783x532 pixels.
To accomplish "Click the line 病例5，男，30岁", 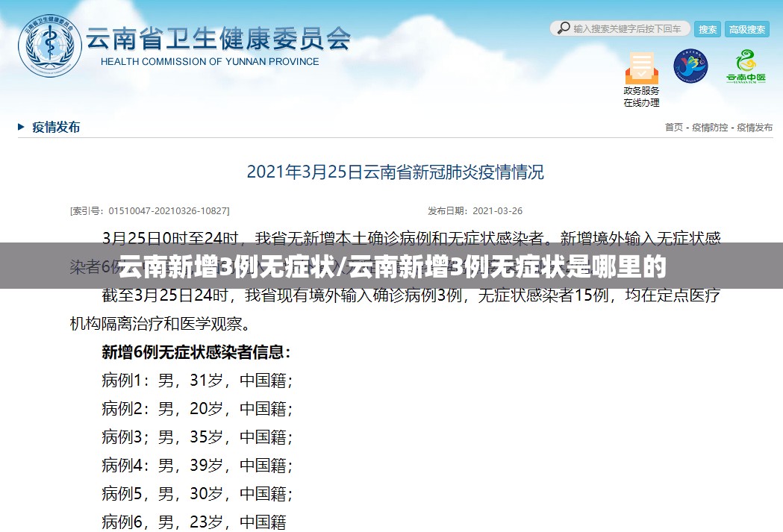I will tap(197, 493).
